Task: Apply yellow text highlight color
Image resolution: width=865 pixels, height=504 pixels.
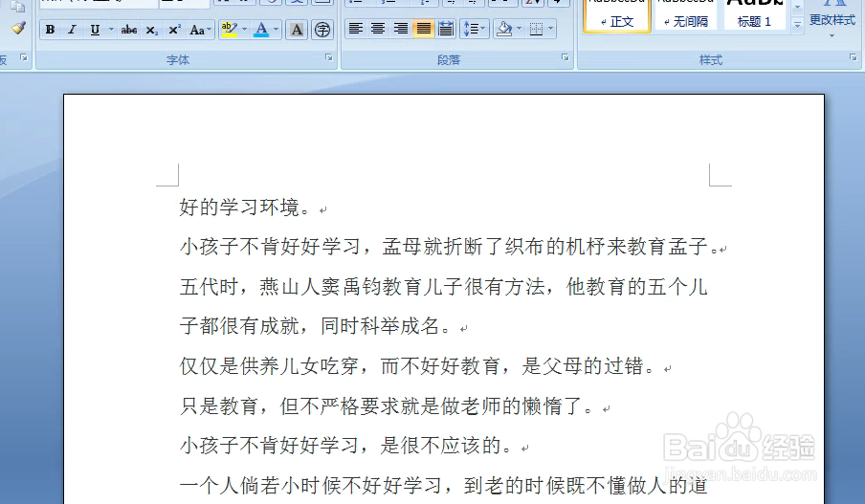Action: pos(229,30)
